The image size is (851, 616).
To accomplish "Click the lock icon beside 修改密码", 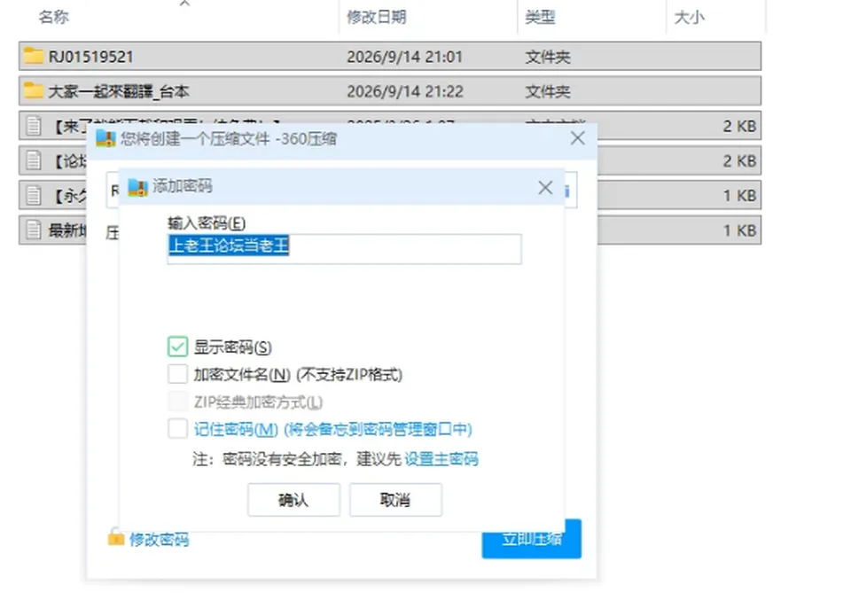I will click(x=115, y=536).
